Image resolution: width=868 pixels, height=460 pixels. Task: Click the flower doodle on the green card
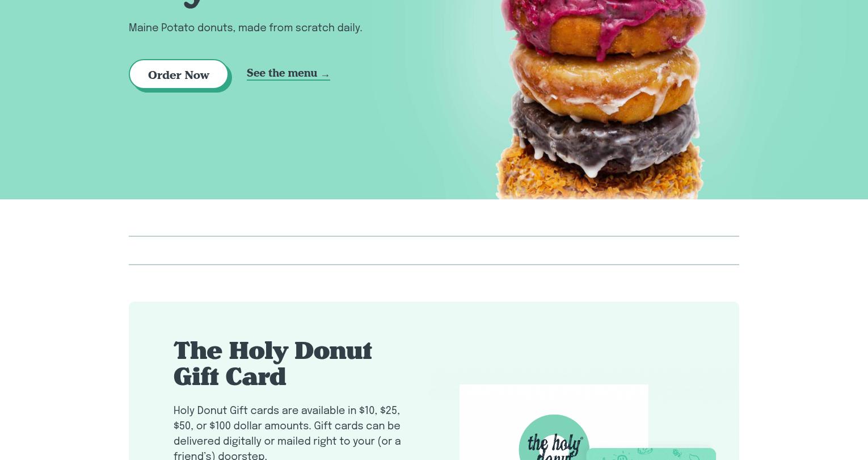point(677,453)
